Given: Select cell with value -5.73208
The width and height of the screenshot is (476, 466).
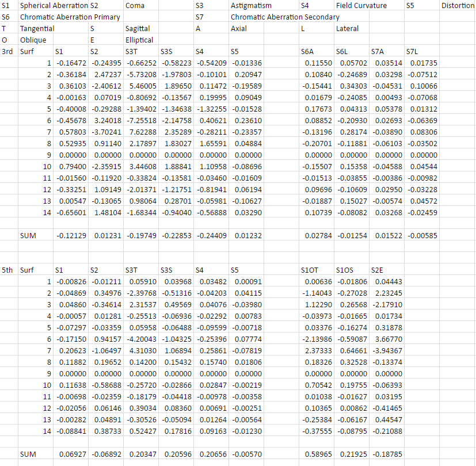Looking at the screenshot, I should 141,75.
